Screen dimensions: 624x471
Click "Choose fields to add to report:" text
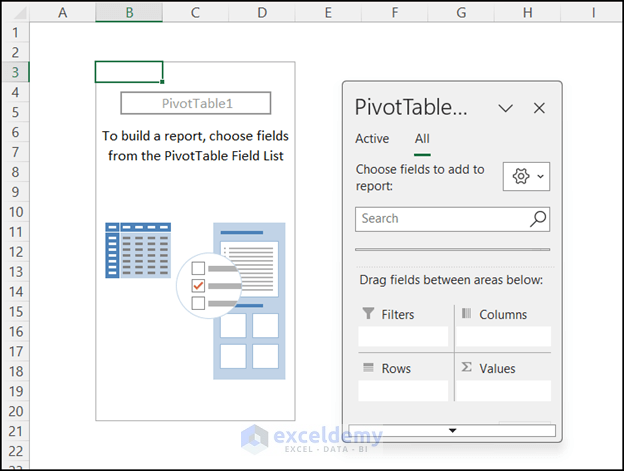pyautogui.click(x=420, y=177)
